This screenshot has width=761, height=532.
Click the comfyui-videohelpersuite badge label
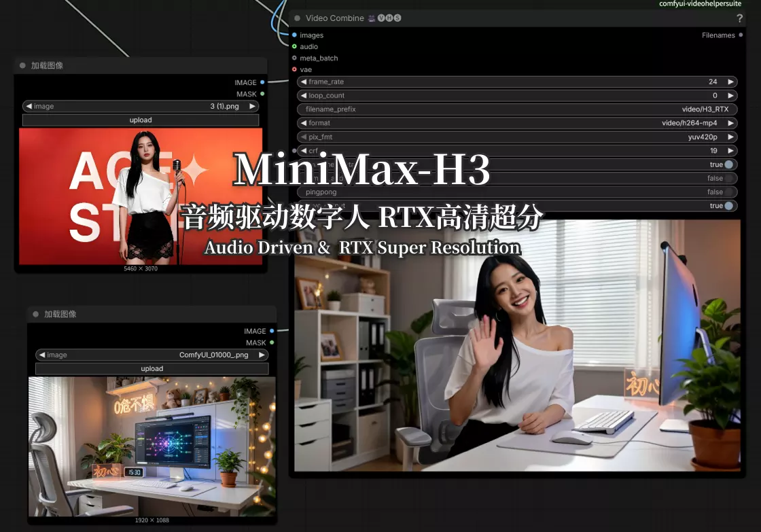(x=700, y=4)
